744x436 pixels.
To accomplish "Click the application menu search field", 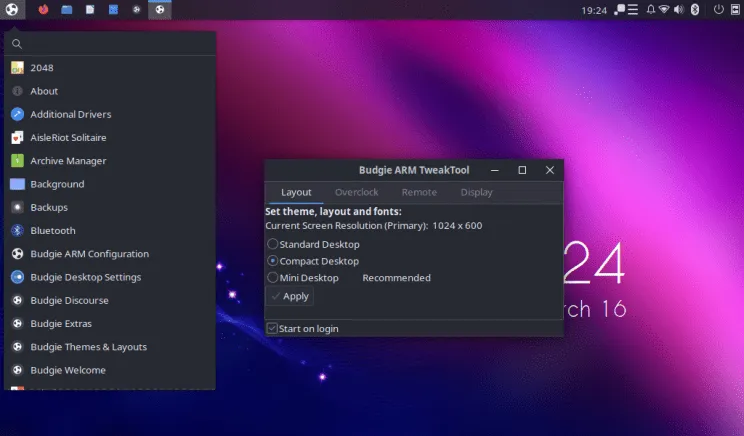I will click(x=110, y=44).
